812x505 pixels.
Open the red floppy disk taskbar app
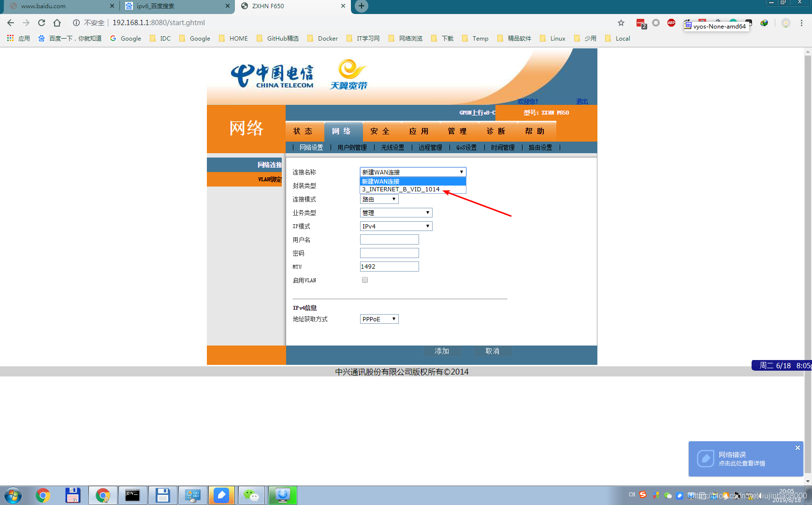click(x=73, y=495)
